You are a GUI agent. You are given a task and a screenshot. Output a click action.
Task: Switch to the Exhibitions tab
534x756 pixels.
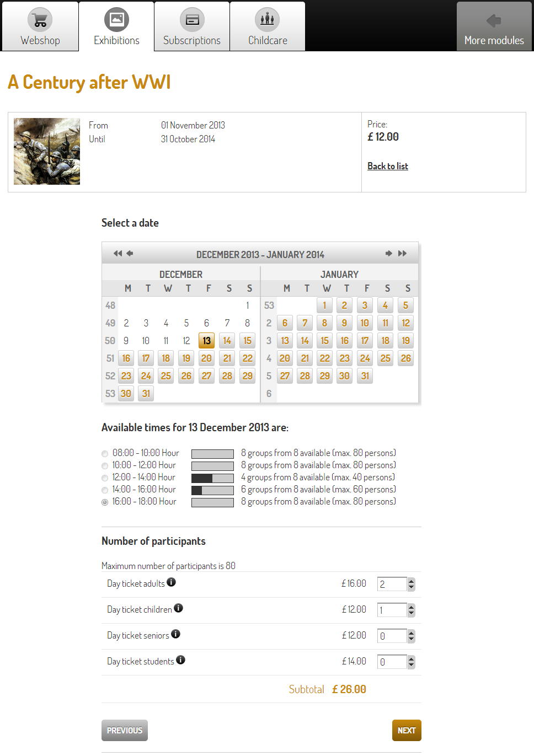coord(116,26)
